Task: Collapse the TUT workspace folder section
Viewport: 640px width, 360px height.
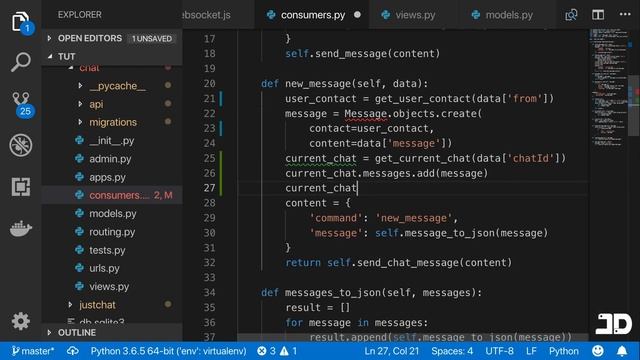Action: [111, 56]
